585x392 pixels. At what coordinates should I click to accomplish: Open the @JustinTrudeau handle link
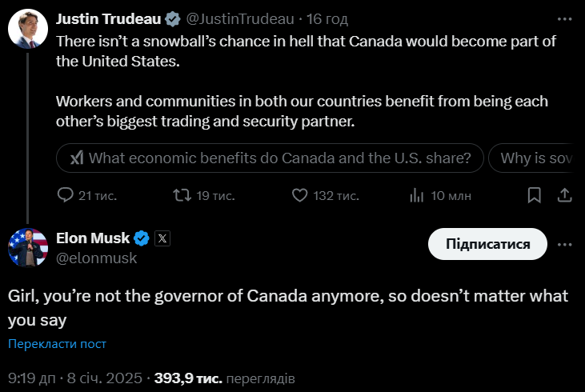(x=240, y=19)
